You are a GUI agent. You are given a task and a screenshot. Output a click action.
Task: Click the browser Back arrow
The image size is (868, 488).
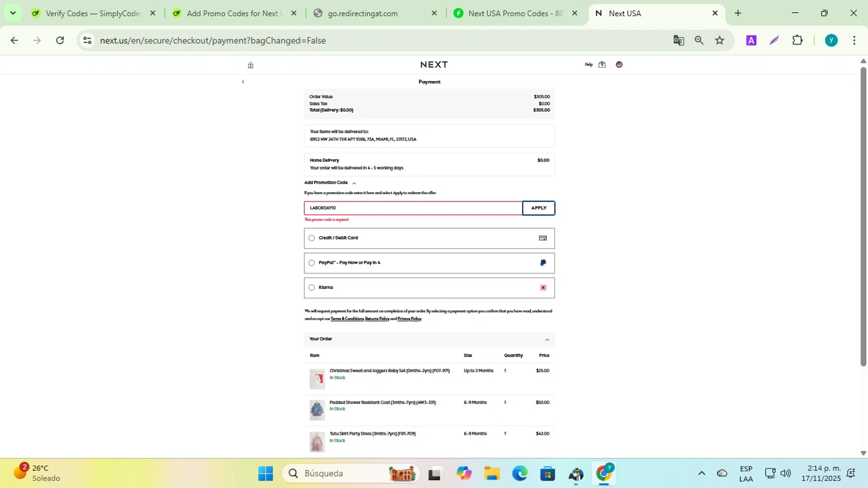pyautogui.click(x=14, y=41)
